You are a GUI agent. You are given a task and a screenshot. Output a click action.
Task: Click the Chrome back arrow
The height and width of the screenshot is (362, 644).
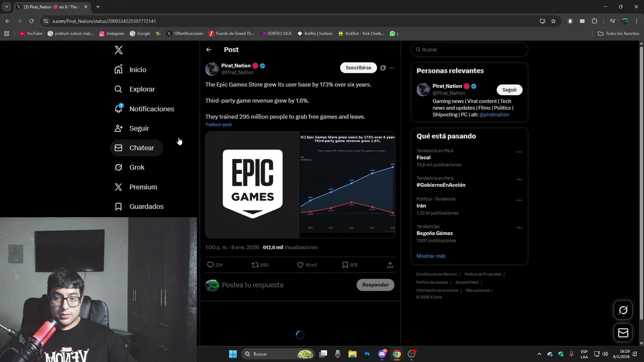point(7,21)
